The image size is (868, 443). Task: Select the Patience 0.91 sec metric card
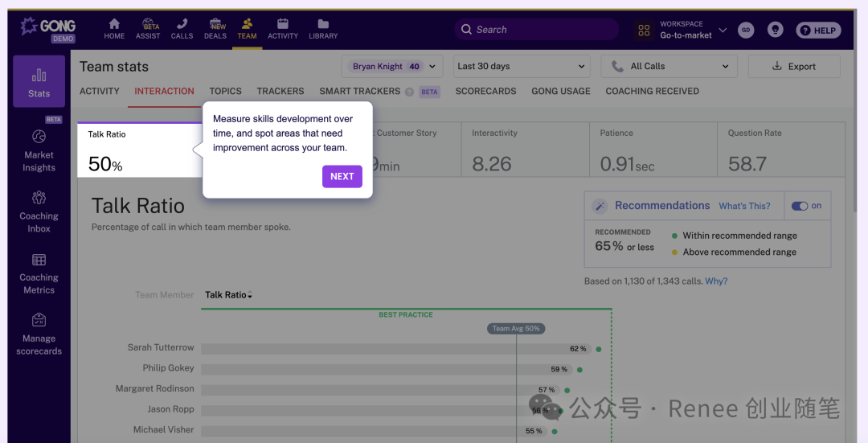[x=653, y=150]
